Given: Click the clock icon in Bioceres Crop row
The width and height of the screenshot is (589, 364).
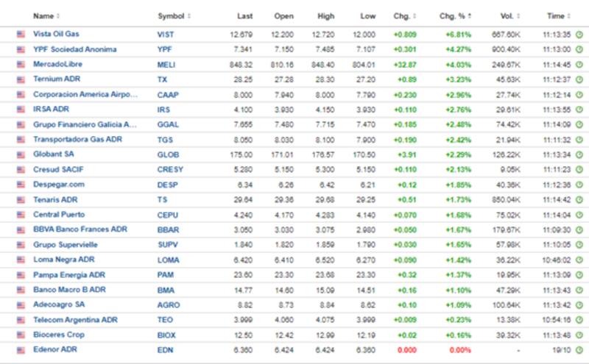Looking at the screenshot, I should (579, 335).
